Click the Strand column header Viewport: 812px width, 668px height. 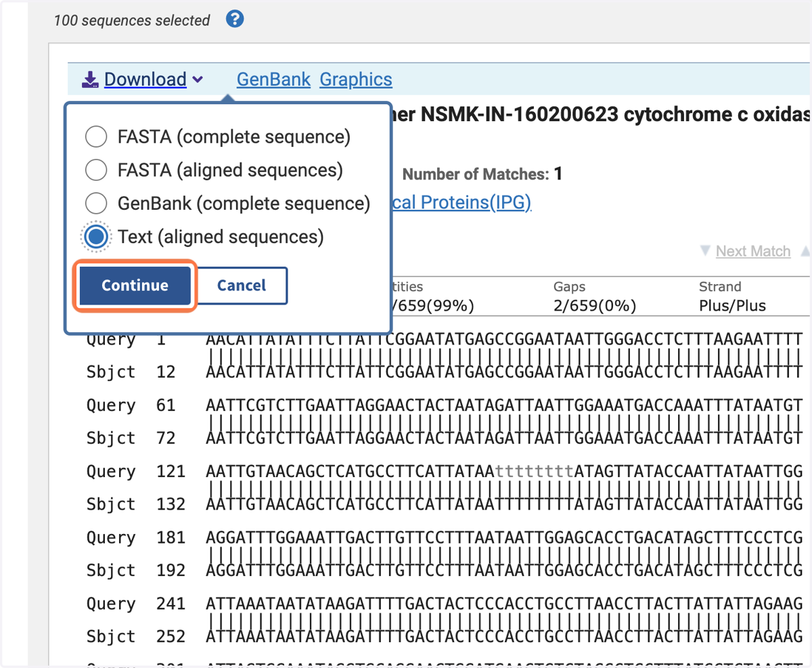click(720, 287)
